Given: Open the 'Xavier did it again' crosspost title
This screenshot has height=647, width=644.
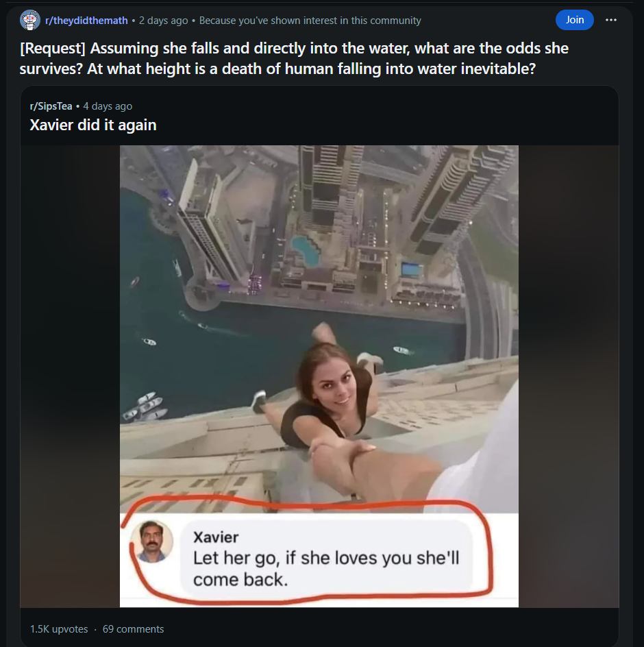Looking at the screenshot, I should (93, 125).
